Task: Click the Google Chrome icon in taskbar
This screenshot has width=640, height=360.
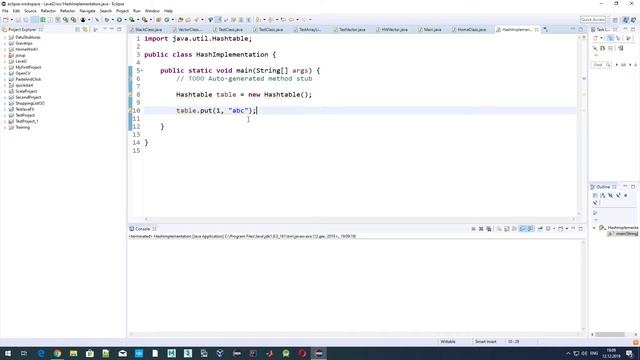Action: (57, 353)
